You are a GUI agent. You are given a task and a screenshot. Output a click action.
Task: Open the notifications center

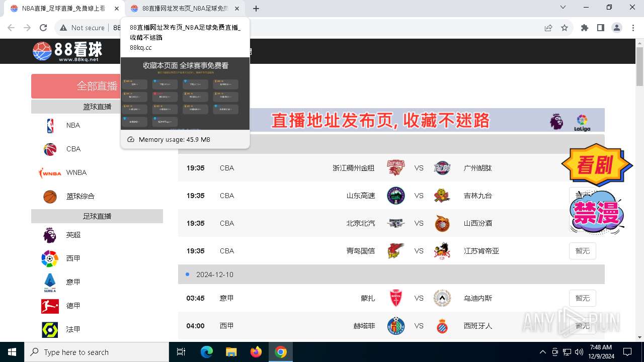[x=627, y=352]
